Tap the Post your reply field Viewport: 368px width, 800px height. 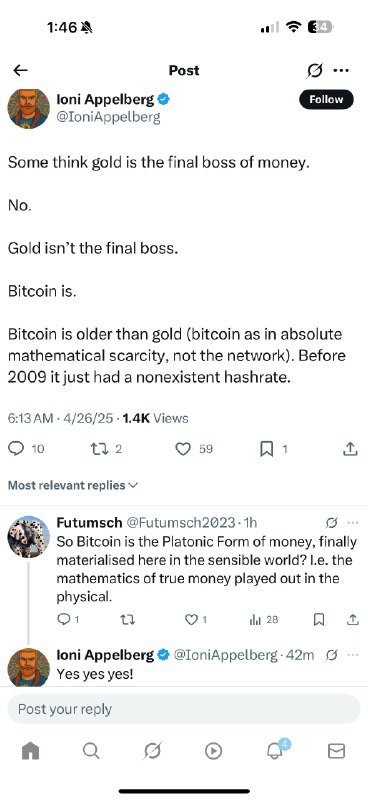pos(184,709)
